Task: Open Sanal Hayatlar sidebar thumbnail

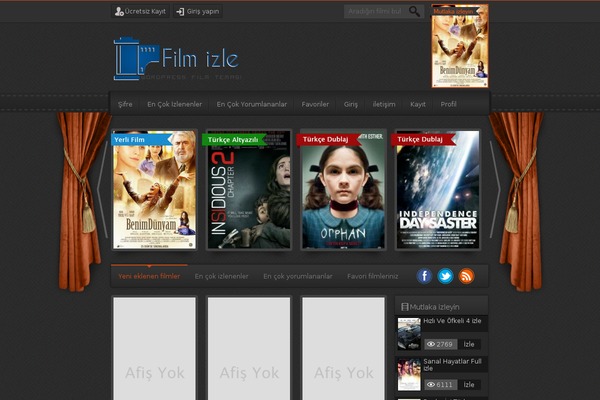Action: [409, 374]
